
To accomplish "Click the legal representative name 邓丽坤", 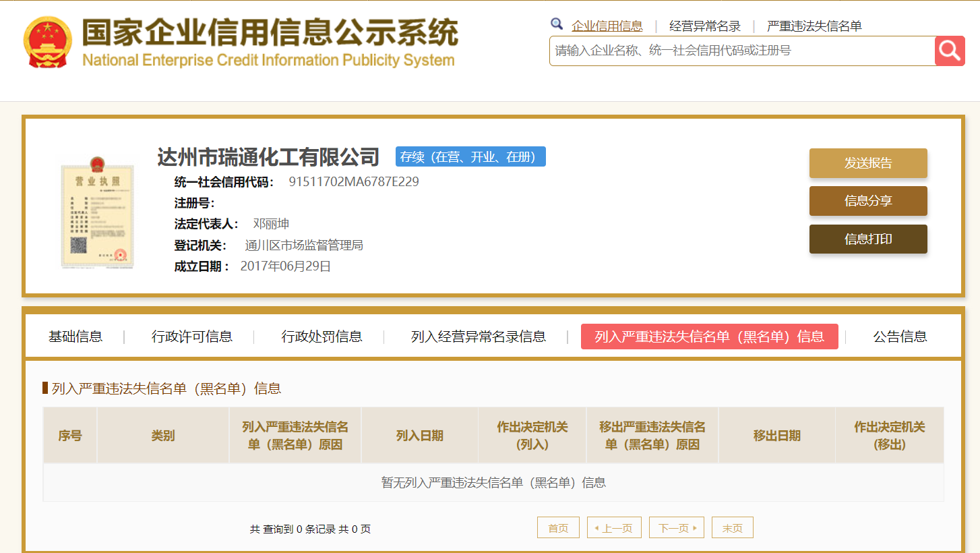I will 271,224.
